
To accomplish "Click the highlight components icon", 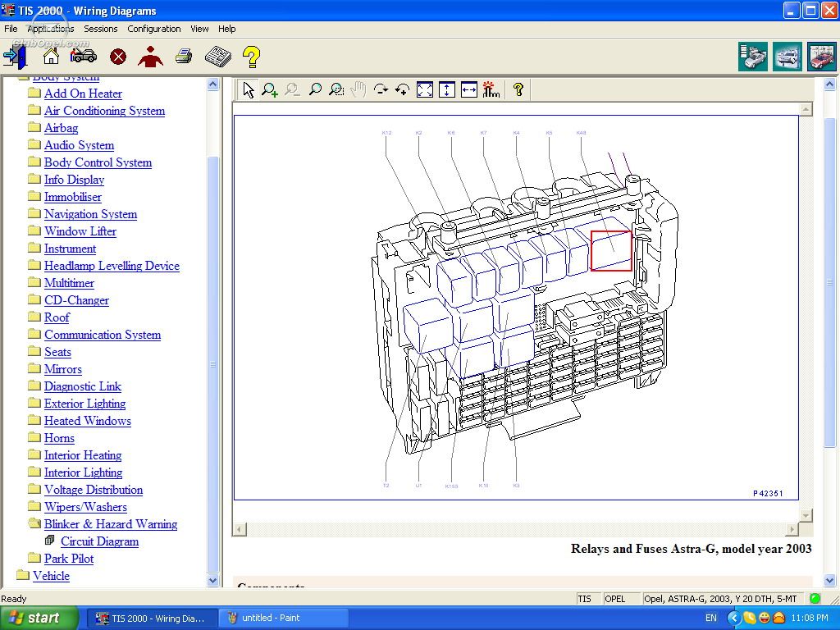I will [x=491, y=89].
